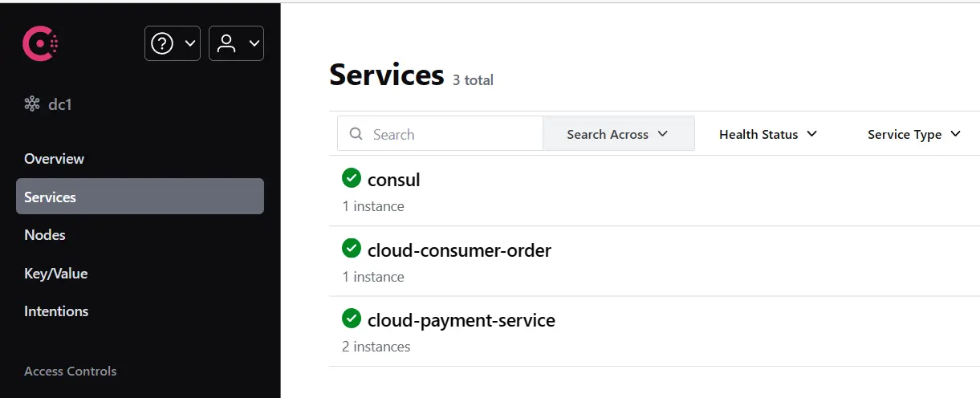
Task: View the cloud-payment-service service
Action: pos(461,320)
